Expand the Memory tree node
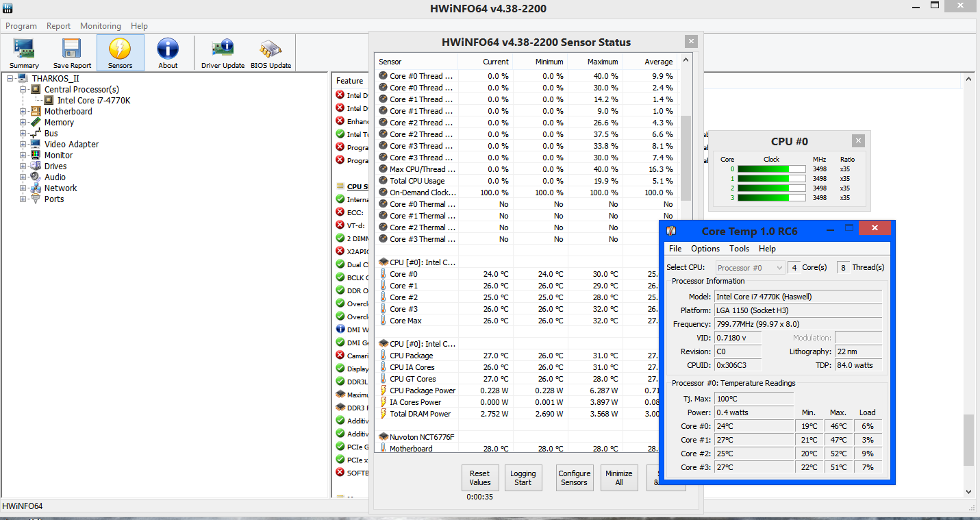980x520 pixels. coord(23,122)
